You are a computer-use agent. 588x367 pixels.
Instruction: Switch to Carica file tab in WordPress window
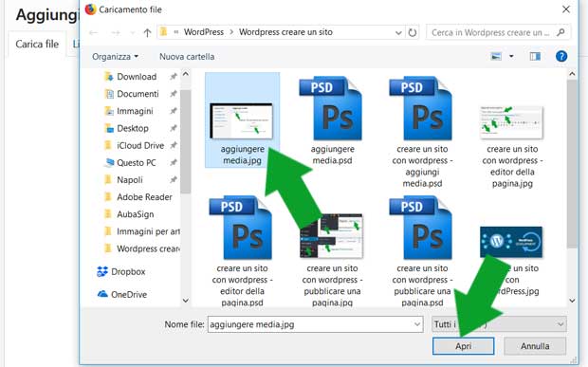37,44
